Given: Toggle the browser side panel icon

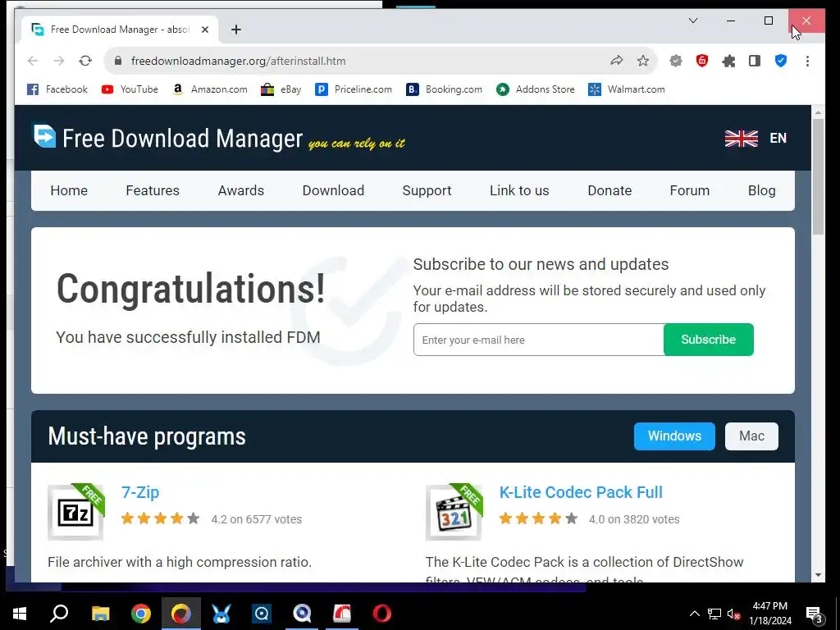Looking at the screenshot, I should tap(755, 61).
